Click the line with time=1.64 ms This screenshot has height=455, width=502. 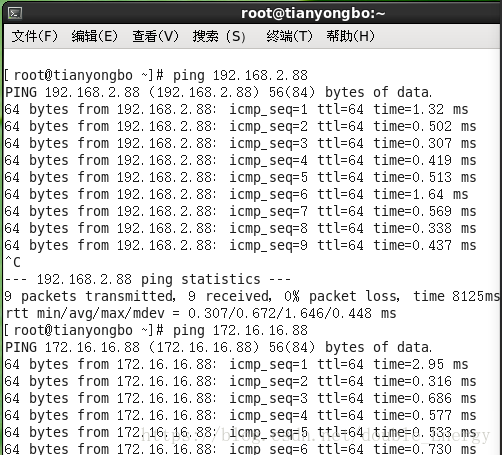236,194
